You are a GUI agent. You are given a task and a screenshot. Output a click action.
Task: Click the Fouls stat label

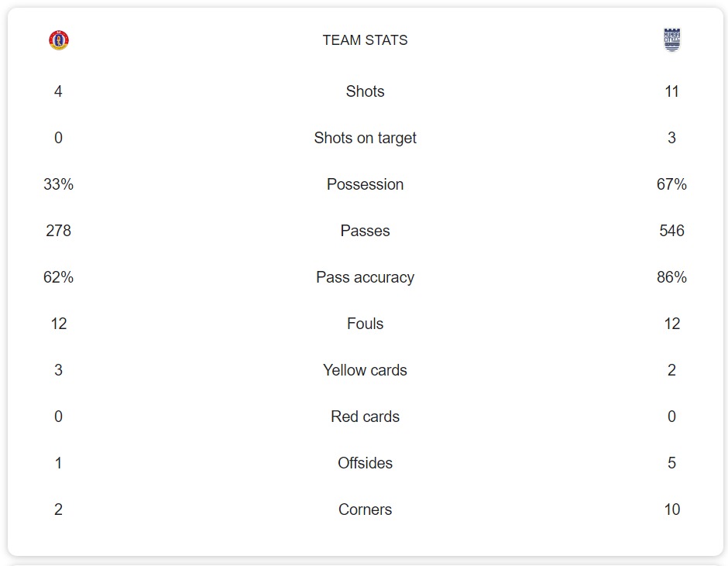pos(365,324)
